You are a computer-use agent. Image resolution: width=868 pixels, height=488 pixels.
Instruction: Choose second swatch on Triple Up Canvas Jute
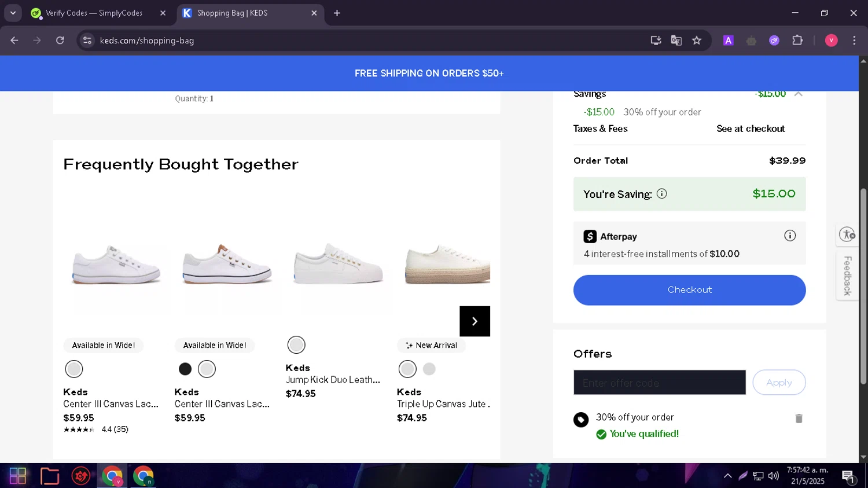pyautogui.click(x=429, y=369)
